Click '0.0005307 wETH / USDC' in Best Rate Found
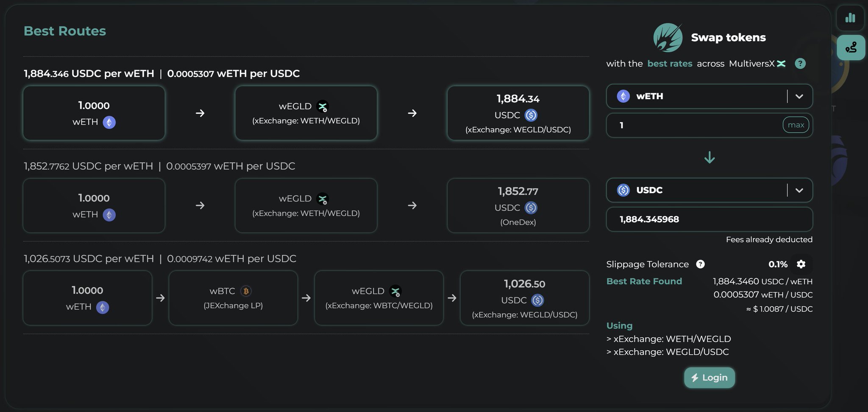The width and height of the screenshot is (868, 412). click(763, 295)
